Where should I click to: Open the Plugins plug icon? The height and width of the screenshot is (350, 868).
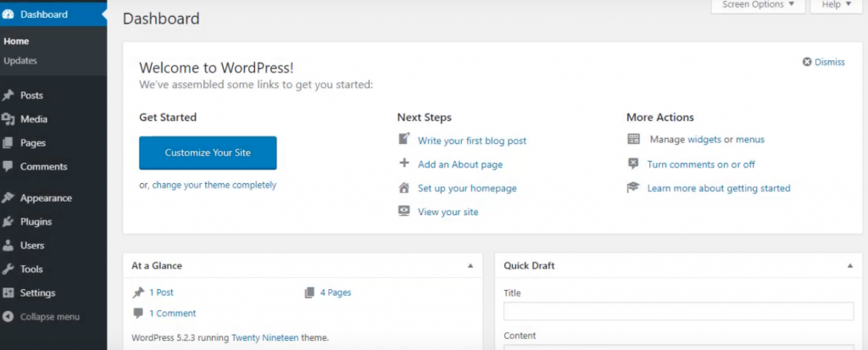pyautogui.click(x=8, y=221)
